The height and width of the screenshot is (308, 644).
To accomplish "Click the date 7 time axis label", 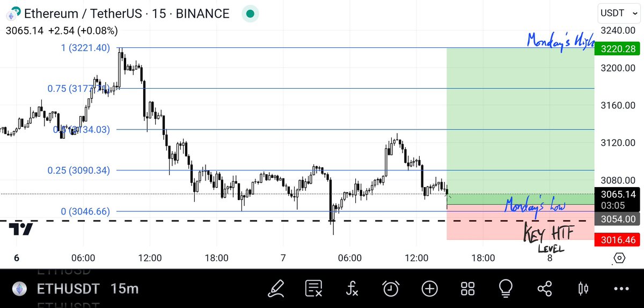I will pyautogui.click(x=283, y=258).
